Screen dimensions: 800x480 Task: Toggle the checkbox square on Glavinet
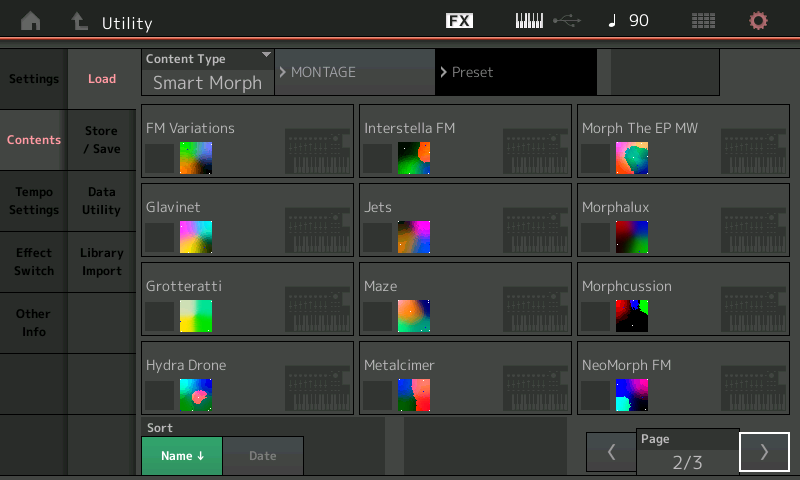pyautogui.click(x=160, y=237)
